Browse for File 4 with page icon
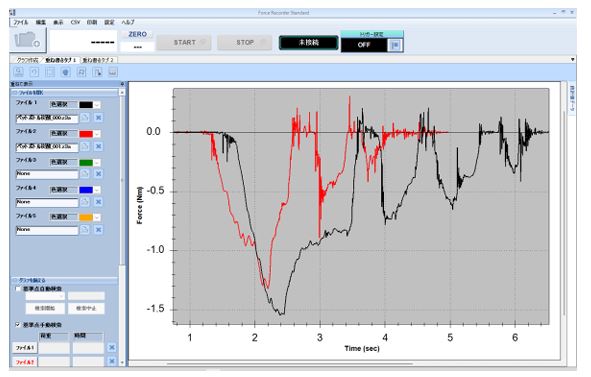This screenshot has width=591, height=377. coord(85,202)
